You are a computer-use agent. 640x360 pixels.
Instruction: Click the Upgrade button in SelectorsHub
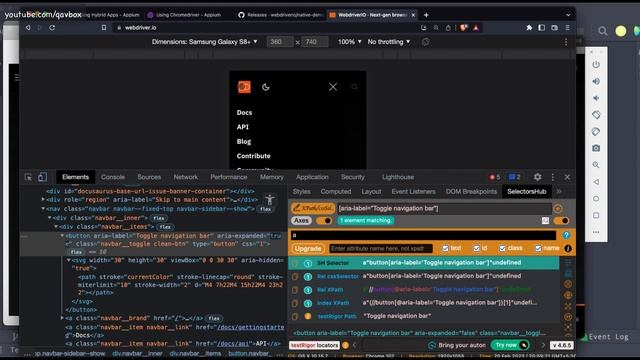308,248
